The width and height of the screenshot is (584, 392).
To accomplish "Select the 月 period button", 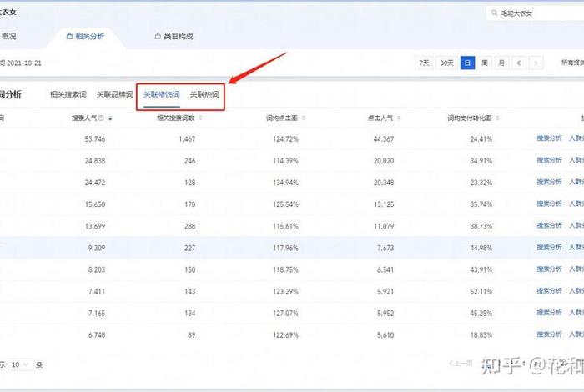I will (x=501, y=63).
